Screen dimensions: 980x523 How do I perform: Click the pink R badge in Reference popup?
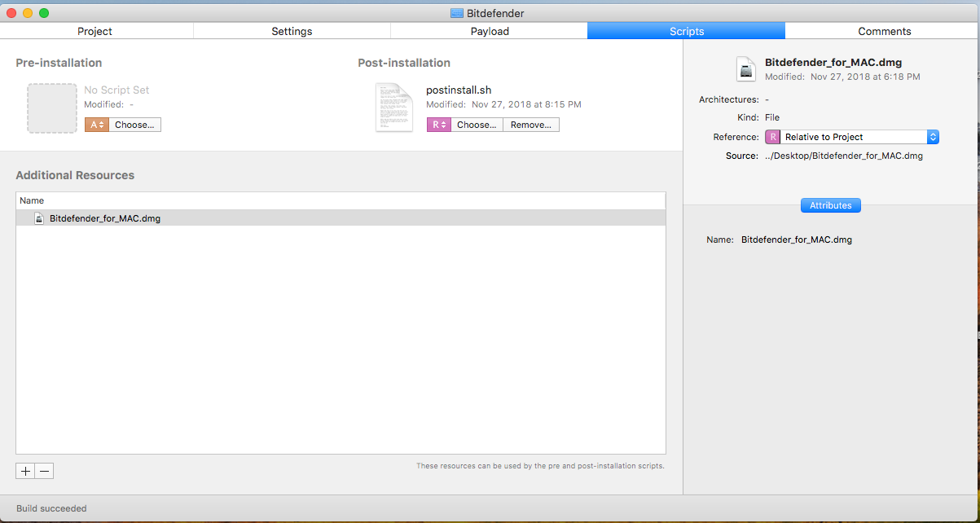(x=772, y=137)
